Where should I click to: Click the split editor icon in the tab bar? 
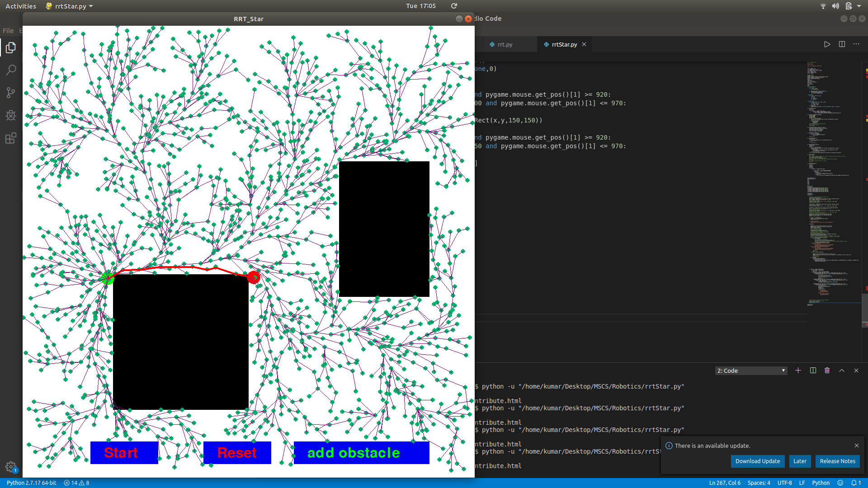tap(842, 44)
